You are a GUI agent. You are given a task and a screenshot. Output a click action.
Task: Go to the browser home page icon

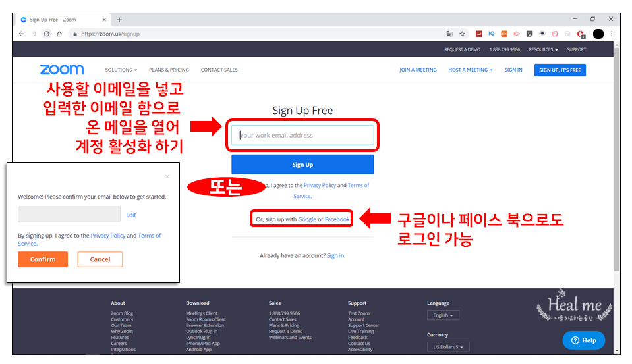click(x=59, y=34)
